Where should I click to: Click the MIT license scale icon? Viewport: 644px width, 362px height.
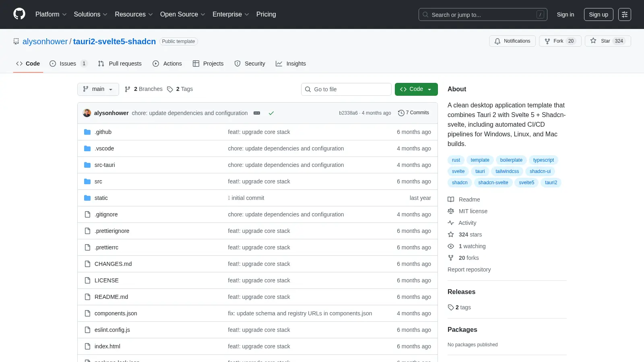click(x=451, y=211)
